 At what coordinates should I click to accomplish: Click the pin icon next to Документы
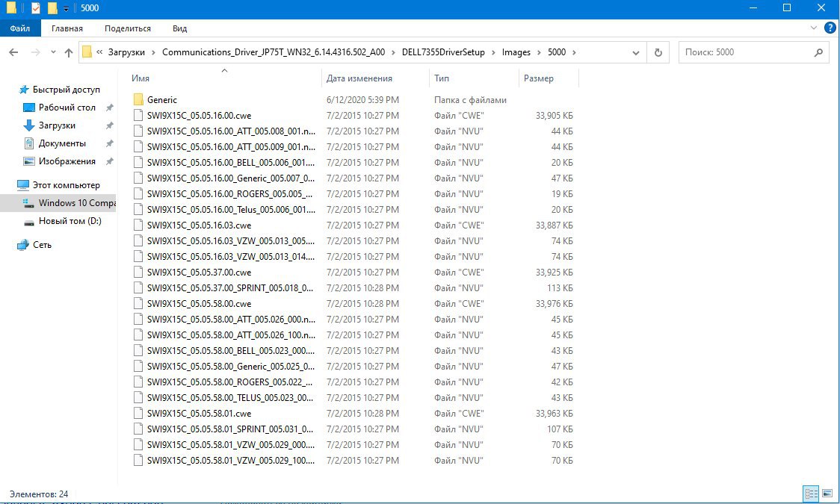click(x=110, y=143)
